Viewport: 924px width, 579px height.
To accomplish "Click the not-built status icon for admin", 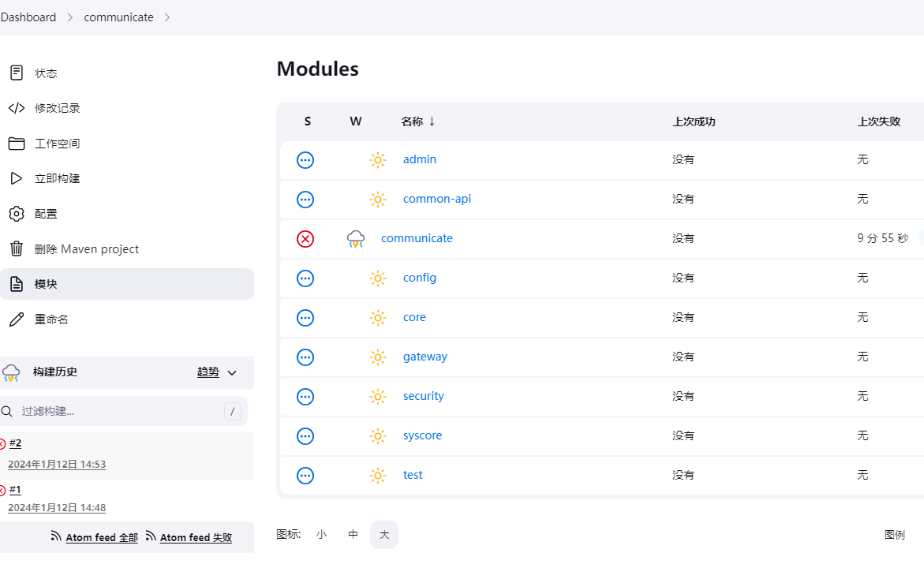I will click(x=305, y=160).
